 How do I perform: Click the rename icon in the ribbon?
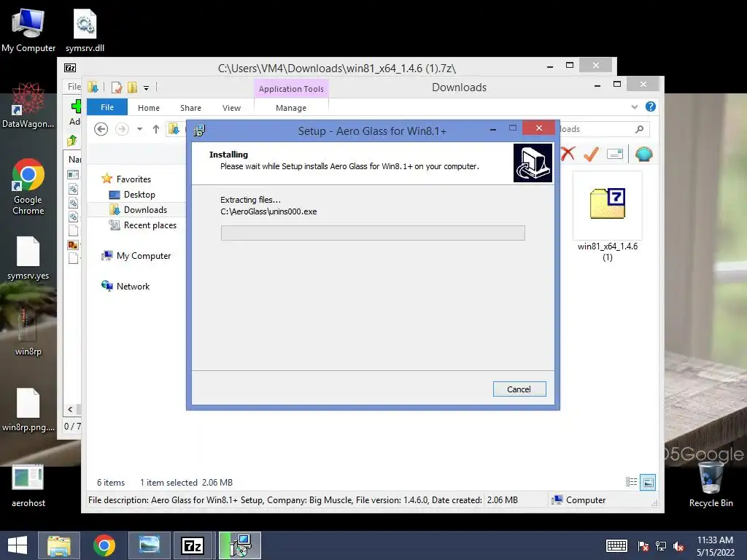[614, 154]
